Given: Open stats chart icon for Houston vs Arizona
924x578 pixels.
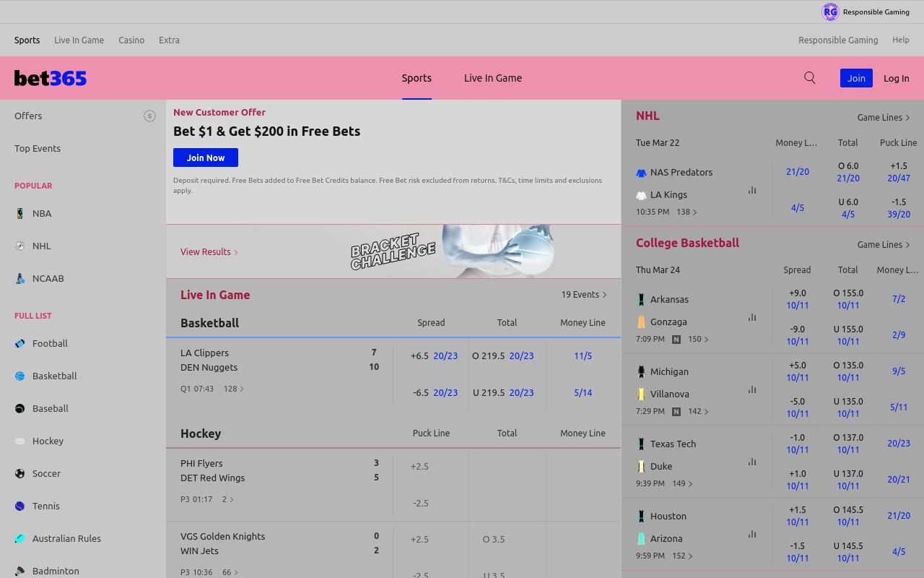Looking at the screenshot, I should tap(752, 534).
